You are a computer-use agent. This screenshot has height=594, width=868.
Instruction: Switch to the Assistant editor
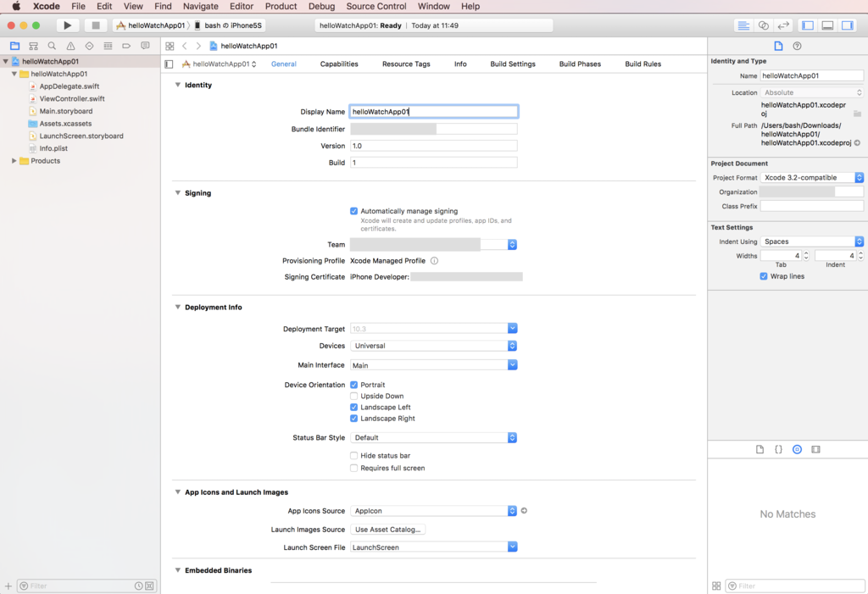coord(764,25)
